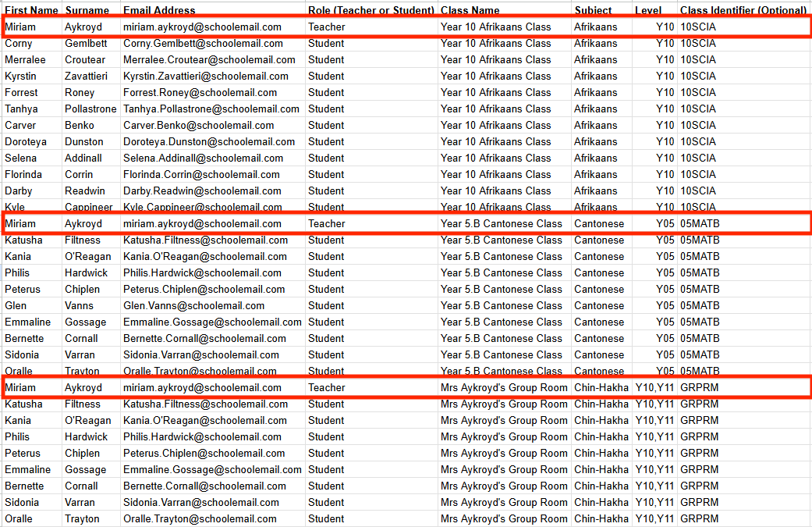Image resolution: width=812 pixels, height=527 pixels.
Task: Select the Tanhya first name cell
Action: pos(31,109)
